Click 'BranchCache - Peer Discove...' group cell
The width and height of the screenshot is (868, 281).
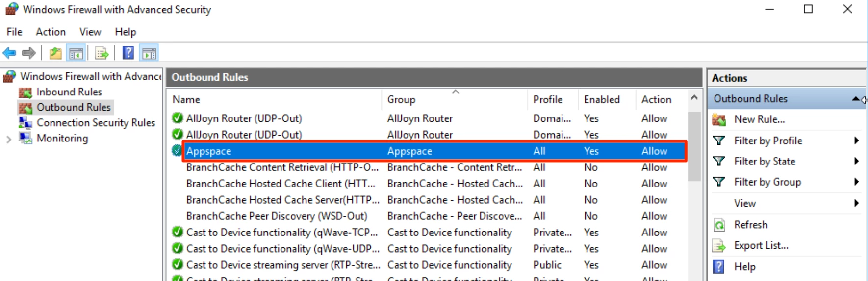455,216
